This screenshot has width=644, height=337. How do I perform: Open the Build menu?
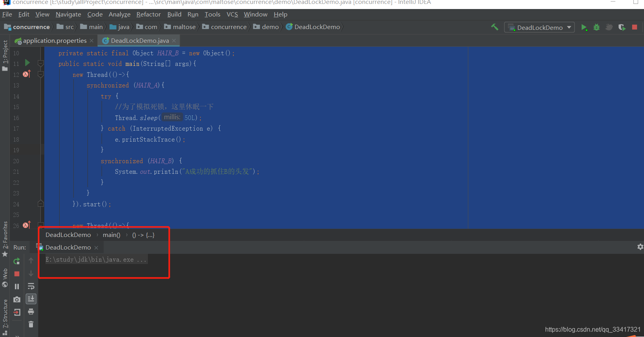174,15
